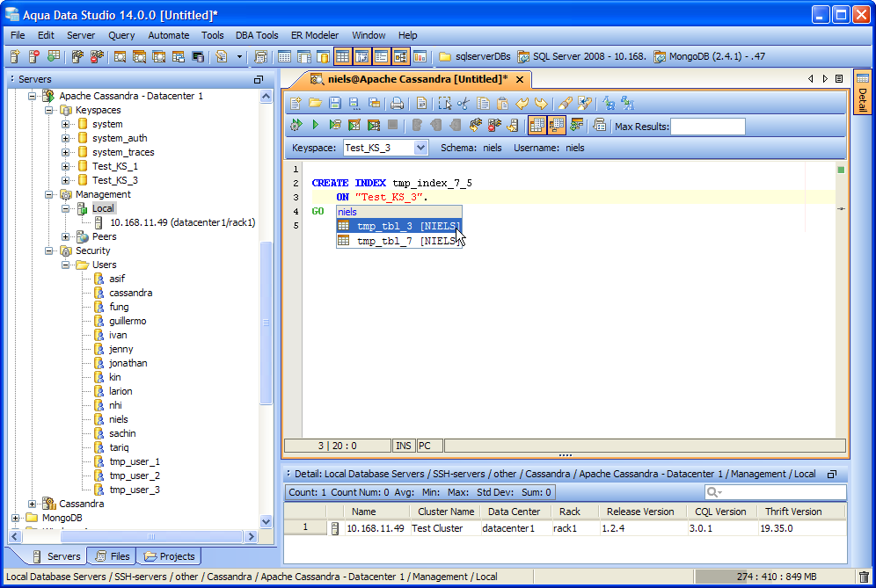Toggle the third highlighted list view button in main toolbar
Image resolution: width=876 pixels, height=588 pixels.
coord(382,56)
